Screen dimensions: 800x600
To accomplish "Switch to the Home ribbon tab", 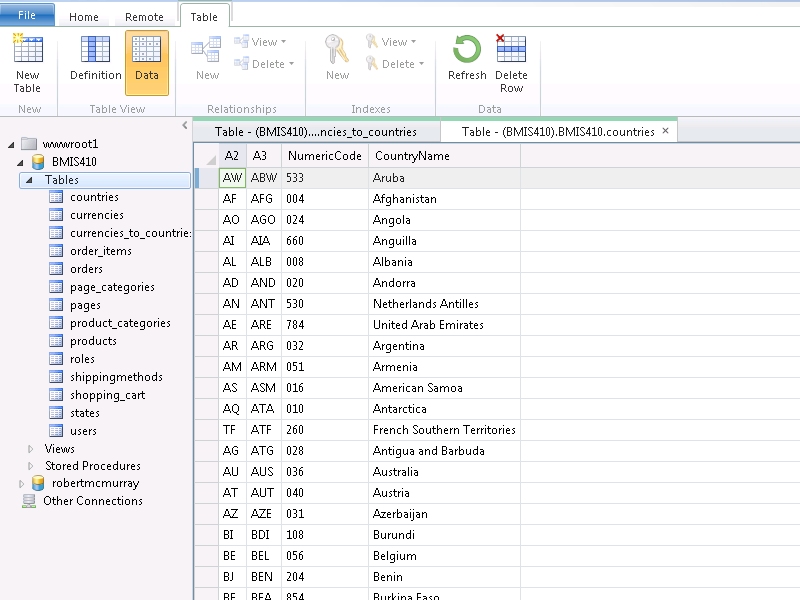I will pyautogui.click(x=84, y=17).
